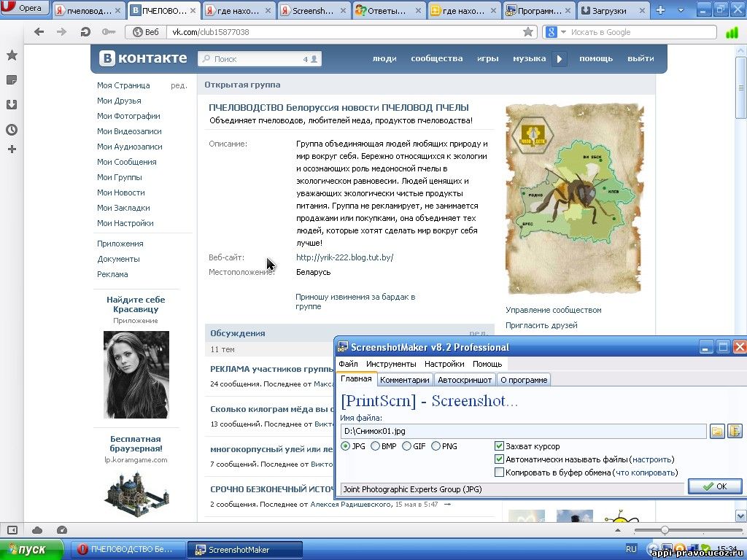Click 'Пригласить друзей' link
Image resolution: width=747 pixels, height=560 pixels.
(542, 325)
